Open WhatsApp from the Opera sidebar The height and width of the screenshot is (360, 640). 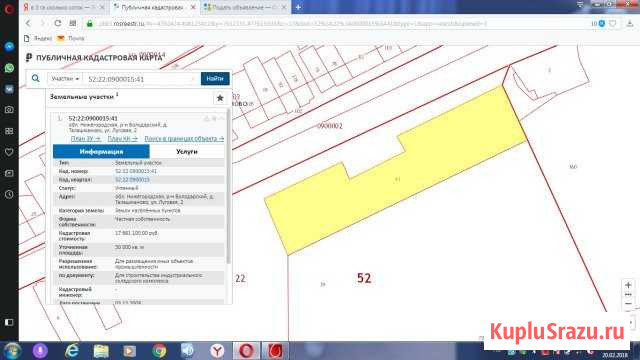pyautogui.click(x=9, y=68)
